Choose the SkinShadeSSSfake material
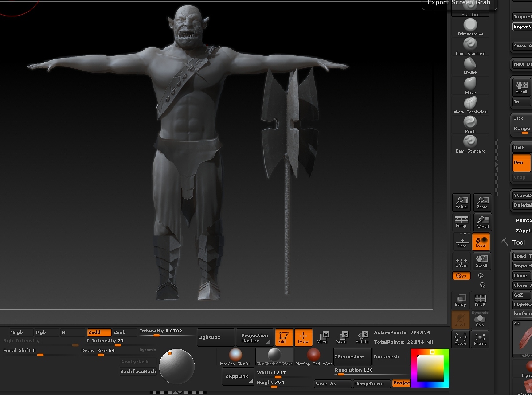532x395 pixels. pos(274,357)
